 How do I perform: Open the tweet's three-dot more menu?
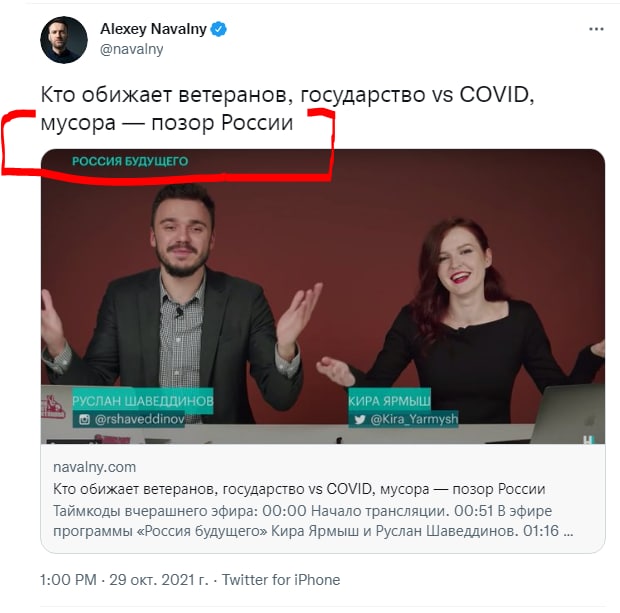click(596, 29)
